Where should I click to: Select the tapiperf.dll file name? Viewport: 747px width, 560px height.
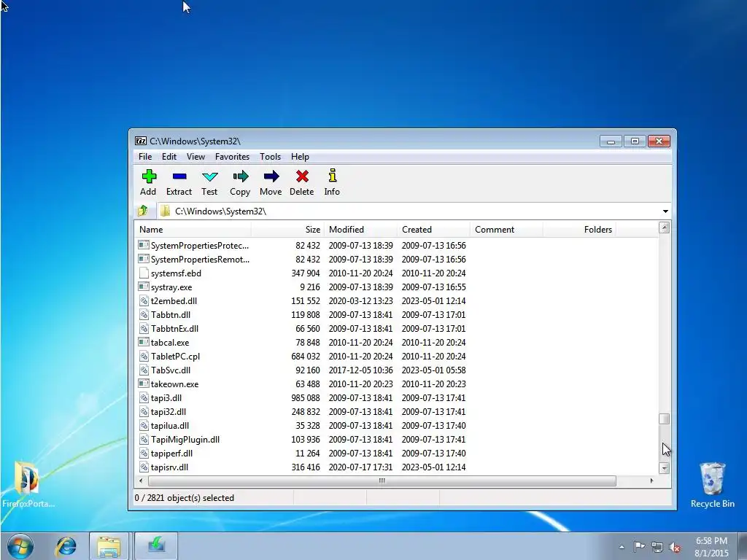point(171,454)
